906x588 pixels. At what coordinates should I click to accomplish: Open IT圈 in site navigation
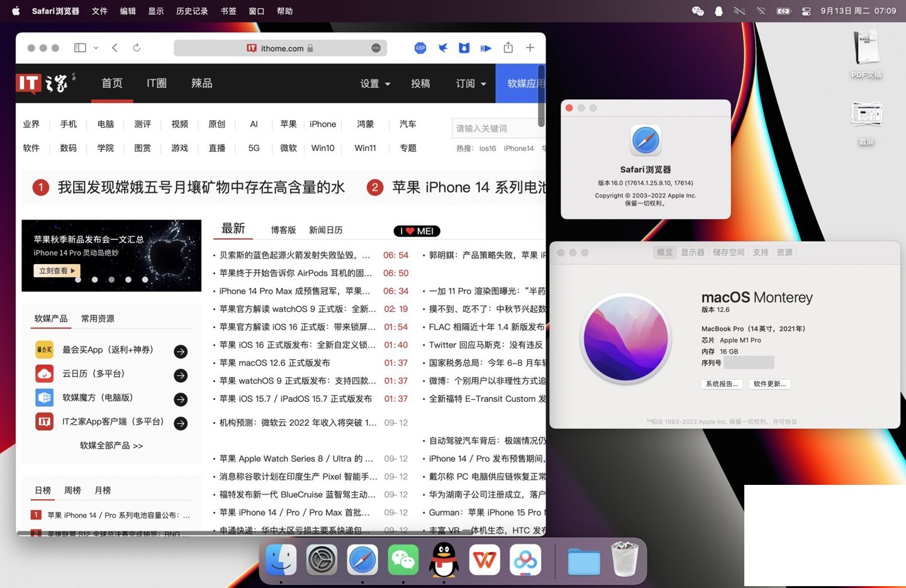157,84
